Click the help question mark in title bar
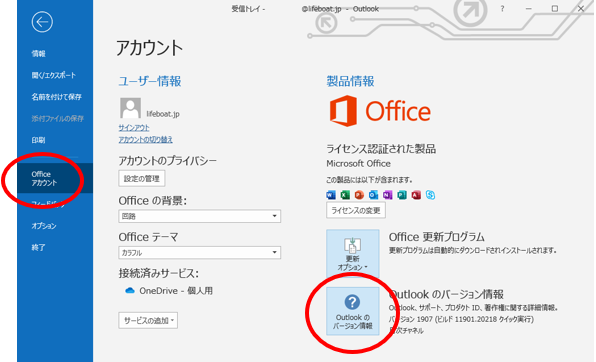Screen dimensions: 596x362 pos(502,9)
